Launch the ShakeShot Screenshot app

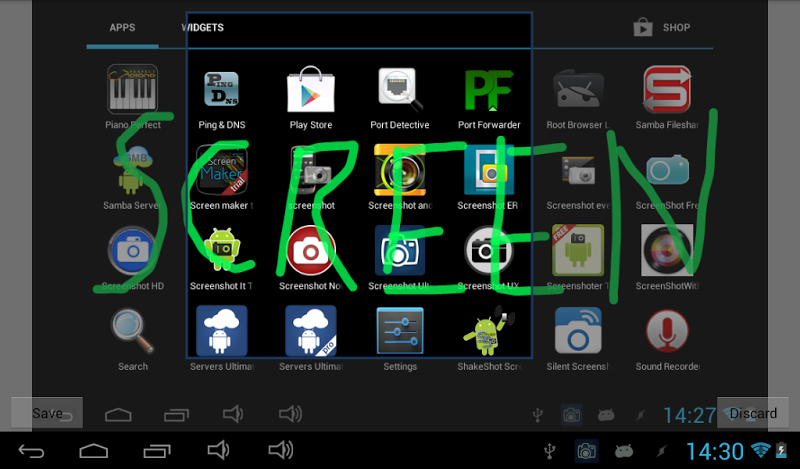[x=489, y=330]
